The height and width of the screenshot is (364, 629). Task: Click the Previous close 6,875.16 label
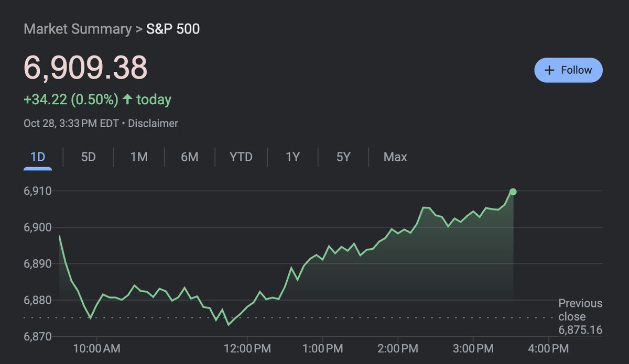pos(580,316)
